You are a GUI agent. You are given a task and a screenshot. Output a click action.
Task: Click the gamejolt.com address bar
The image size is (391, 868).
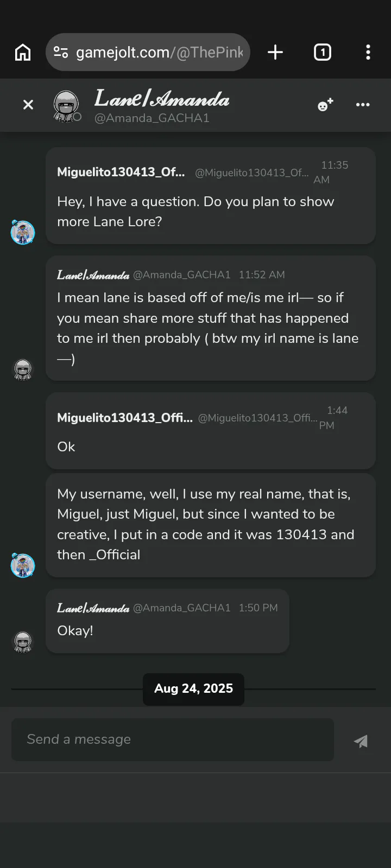click(x=159, y=53)
